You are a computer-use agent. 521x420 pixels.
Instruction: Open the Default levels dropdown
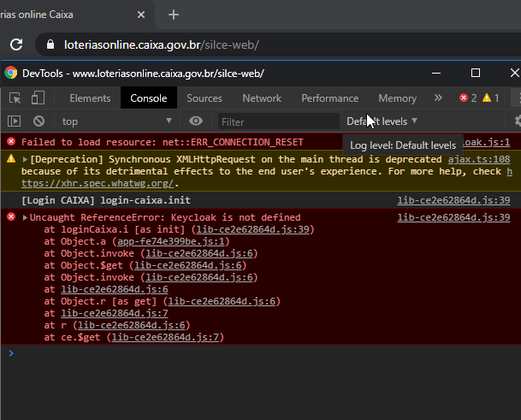(382, 121)
